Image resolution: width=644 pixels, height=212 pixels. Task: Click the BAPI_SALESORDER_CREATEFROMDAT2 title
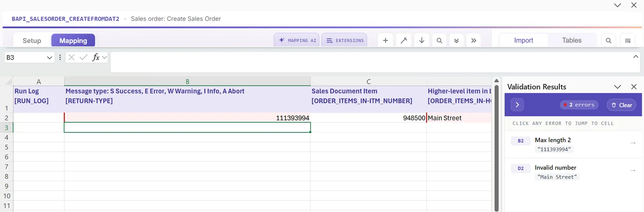[65, 19]
